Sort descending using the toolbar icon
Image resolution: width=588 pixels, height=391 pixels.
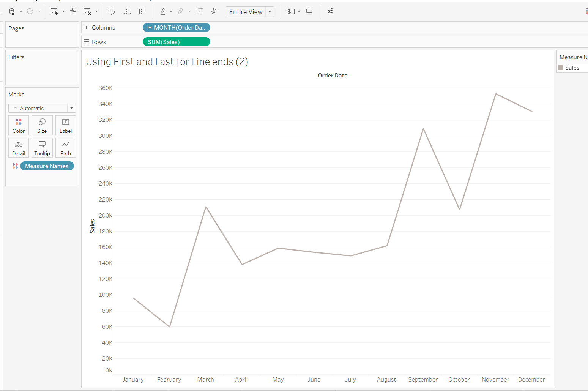142,12
